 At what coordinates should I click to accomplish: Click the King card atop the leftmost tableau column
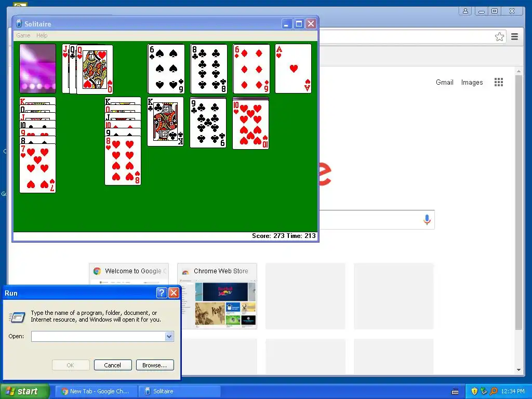(x=37, y=101)
